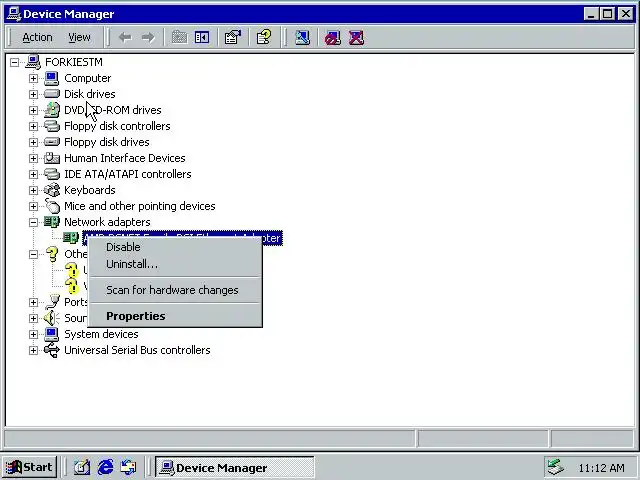Select the 'System devices' tree label
This screenshot has height=480, width=640.
[101, 334]
